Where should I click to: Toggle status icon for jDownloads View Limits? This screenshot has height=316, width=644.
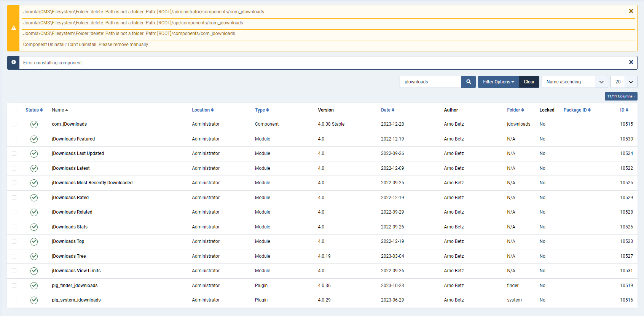[34, 271]
